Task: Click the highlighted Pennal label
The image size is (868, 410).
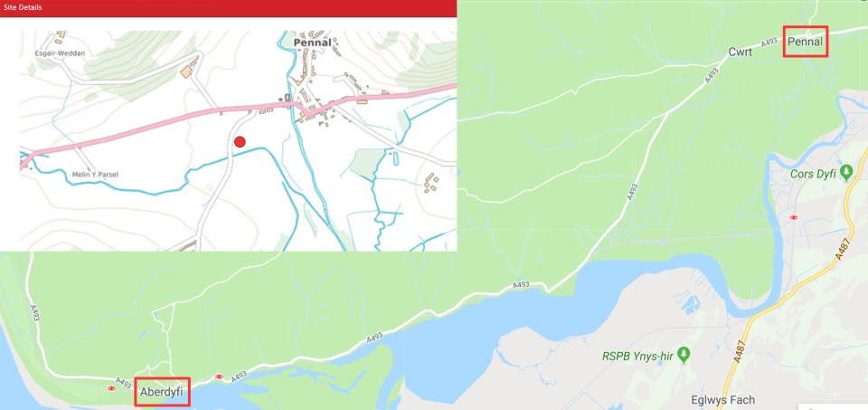Action: point(806,42)
